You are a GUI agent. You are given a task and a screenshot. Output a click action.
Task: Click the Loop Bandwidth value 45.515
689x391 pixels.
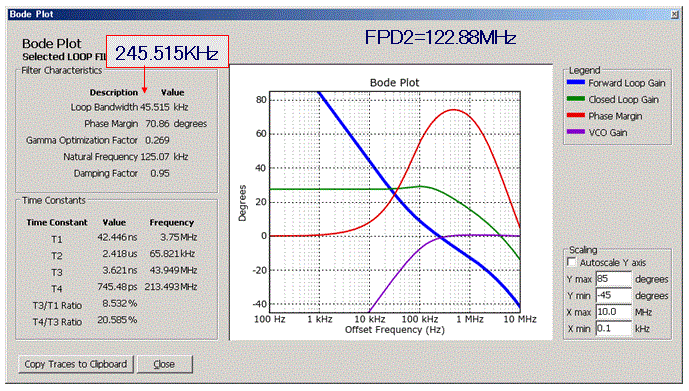coord(155,107)
